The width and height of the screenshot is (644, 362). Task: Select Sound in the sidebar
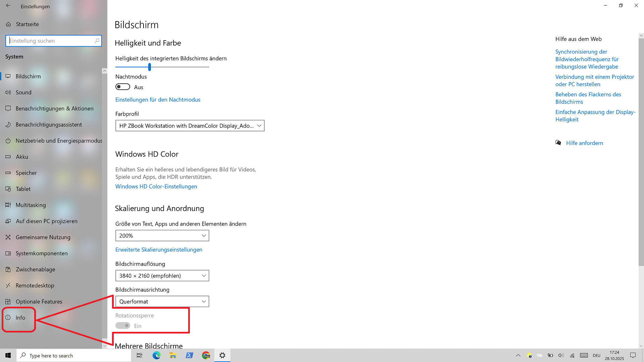tap(23, 93)
